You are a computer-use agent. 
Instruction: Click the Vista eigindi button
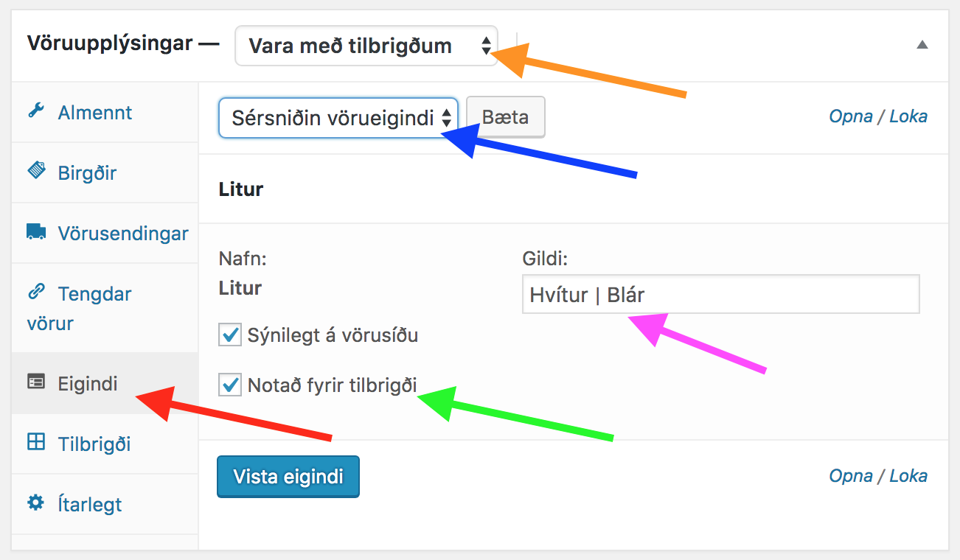[288, 477]
